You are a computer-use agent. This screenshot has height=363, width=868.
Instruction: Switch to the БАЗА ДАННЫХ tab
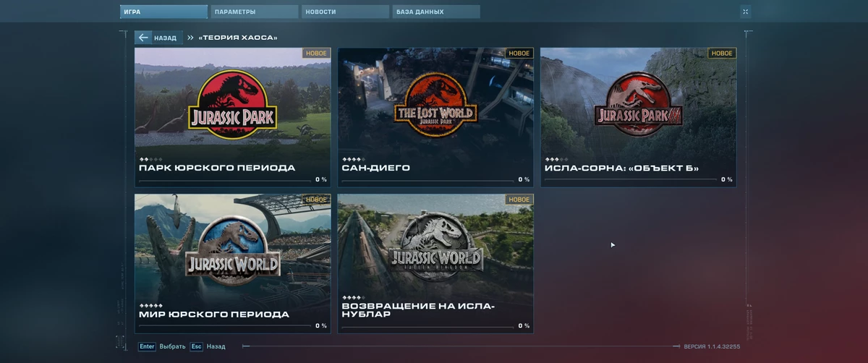click(x=436, y=12)
